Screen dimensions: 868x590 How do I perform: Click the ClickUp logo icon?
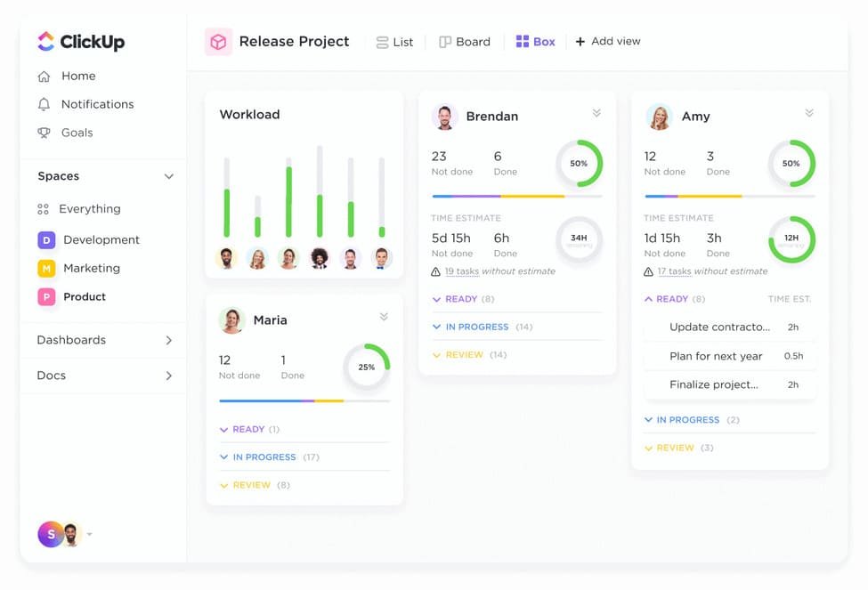click(45, 42)
